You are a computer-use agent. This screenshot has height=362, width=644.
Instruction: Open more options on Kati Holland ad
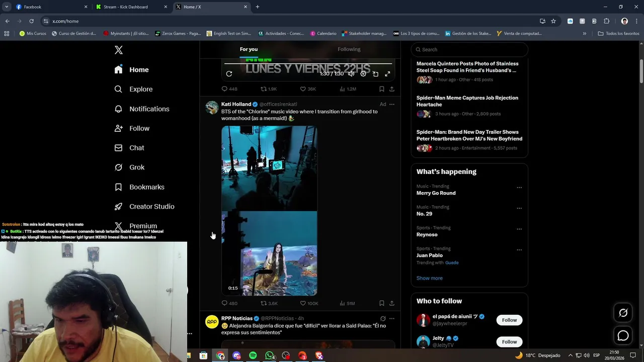pyautogui.click(x=392, y=105)
